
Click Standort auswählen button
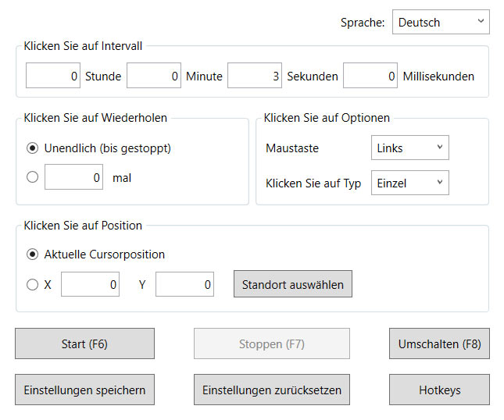coord(293,285)
